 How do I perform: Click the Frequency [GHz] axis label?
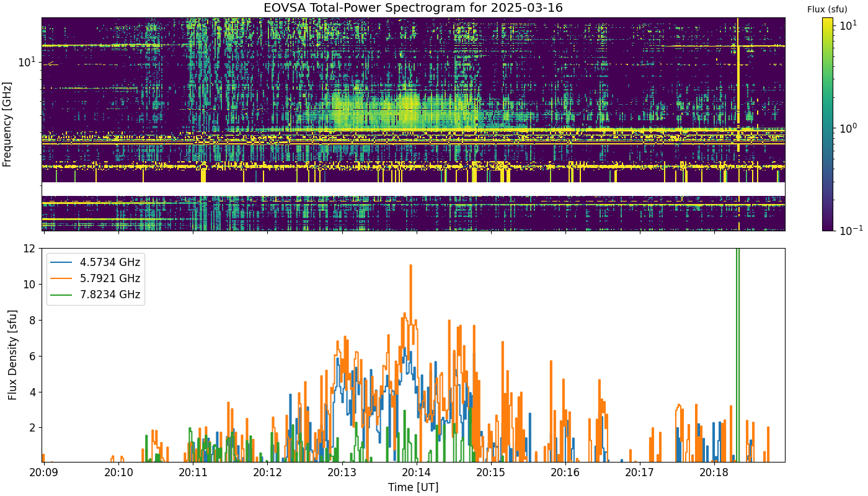click(x=7, y=124)
